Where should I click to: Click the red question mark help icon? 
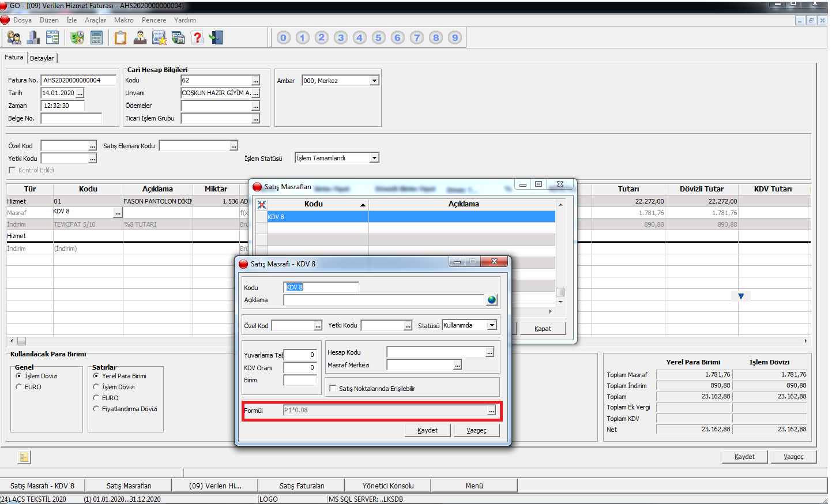click(197, 38)
